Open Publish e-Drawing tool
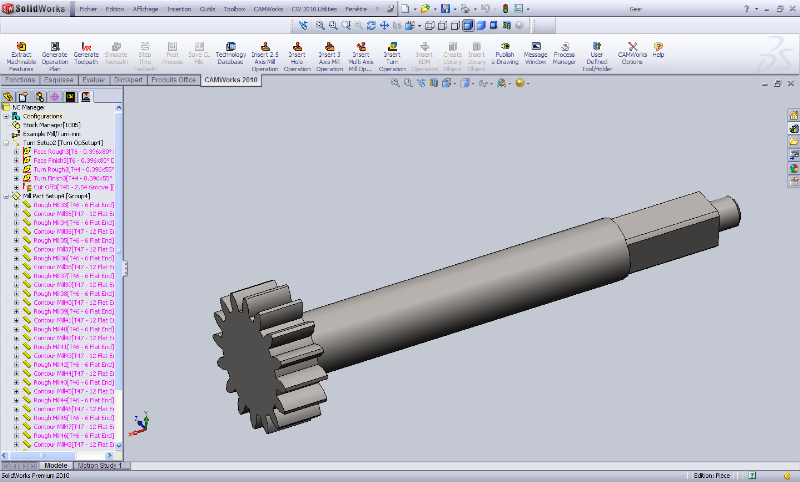Viewport: 800px width, 482px height. click(x=504, y=46)
